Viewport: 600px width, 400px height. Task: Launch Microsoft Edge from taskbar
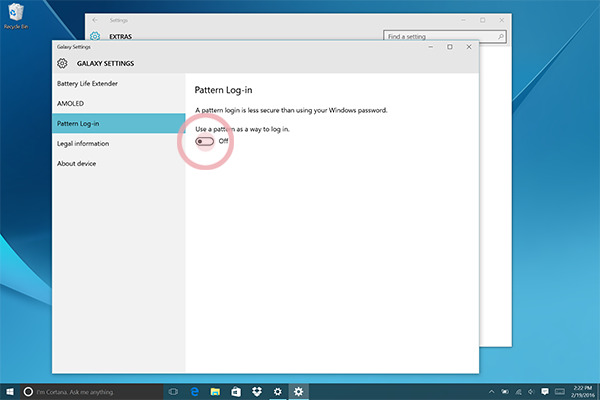point(194,392)
